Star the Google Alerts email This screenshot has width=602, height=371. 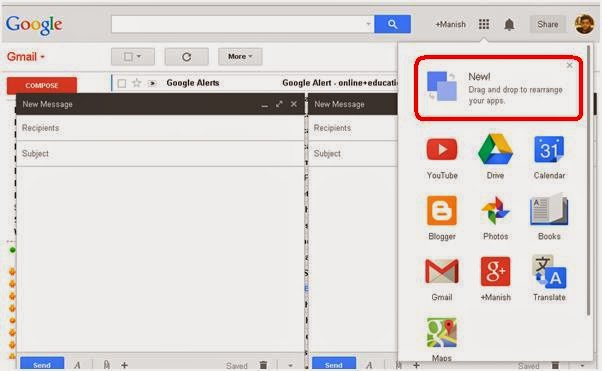pyautogui.click(x=136, y=83)
